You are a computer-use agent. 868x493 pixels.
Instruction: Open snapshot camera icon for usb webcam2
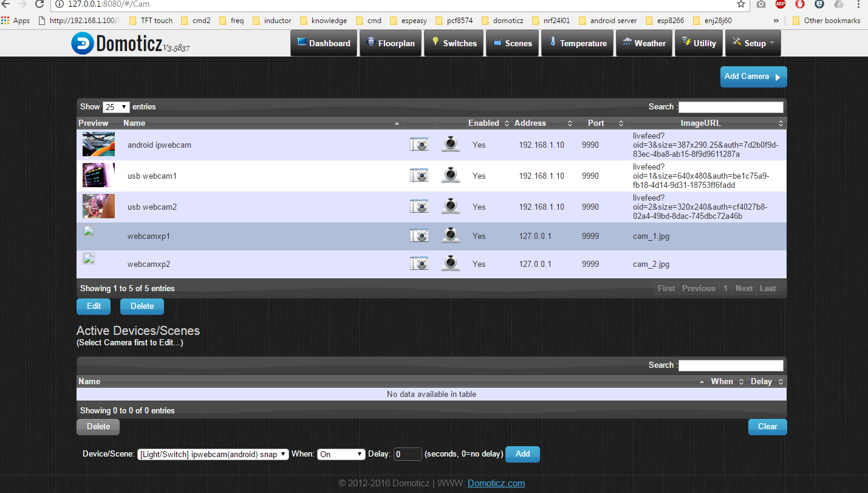419,207
